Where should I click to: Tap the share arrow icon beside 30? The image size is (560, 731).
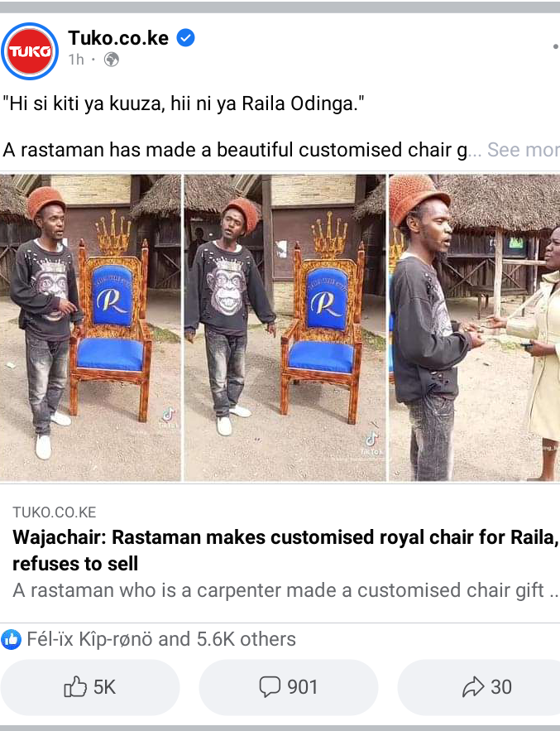pyautogui.click(x=473, y=687)
